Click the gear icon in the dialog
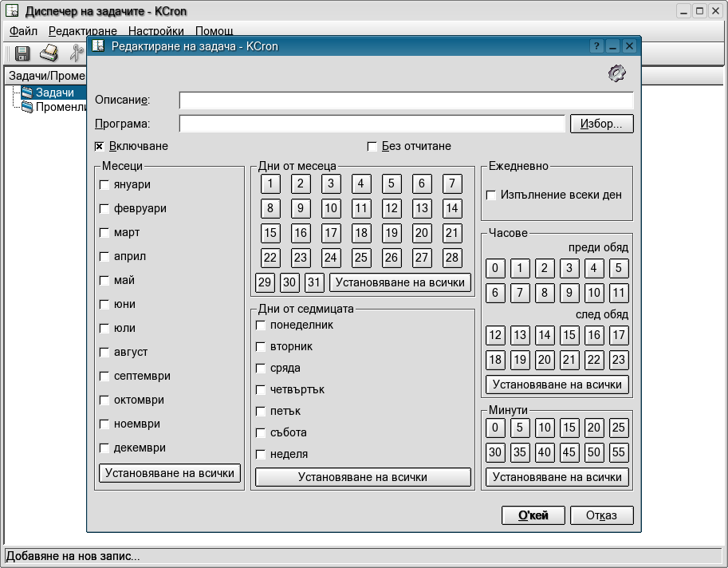728x568 pixels. tap(616, 73)
